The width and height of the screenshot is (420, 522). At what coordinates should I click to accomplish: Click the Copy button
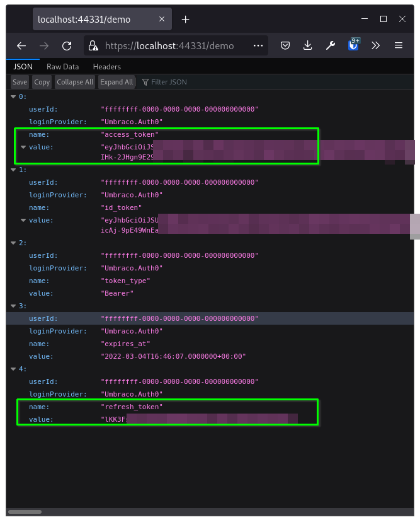[42, 82]
